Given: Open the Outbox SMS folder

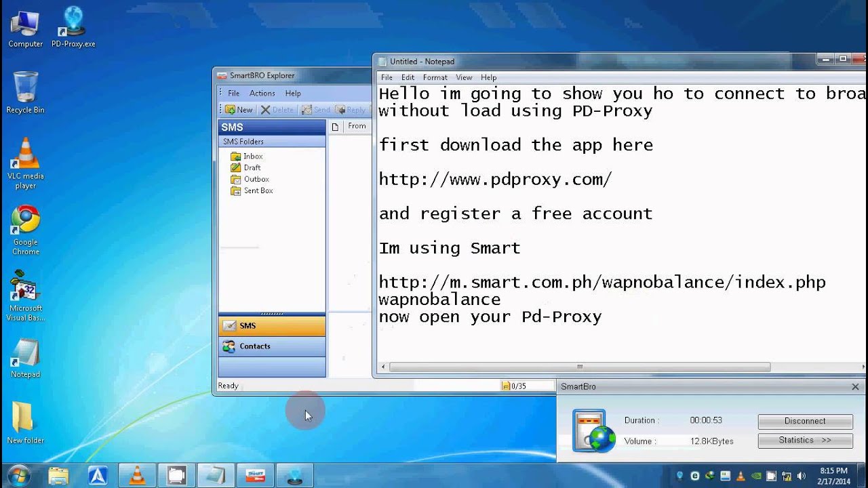Looking at the screenshot, I should click(x=250, y=179).
